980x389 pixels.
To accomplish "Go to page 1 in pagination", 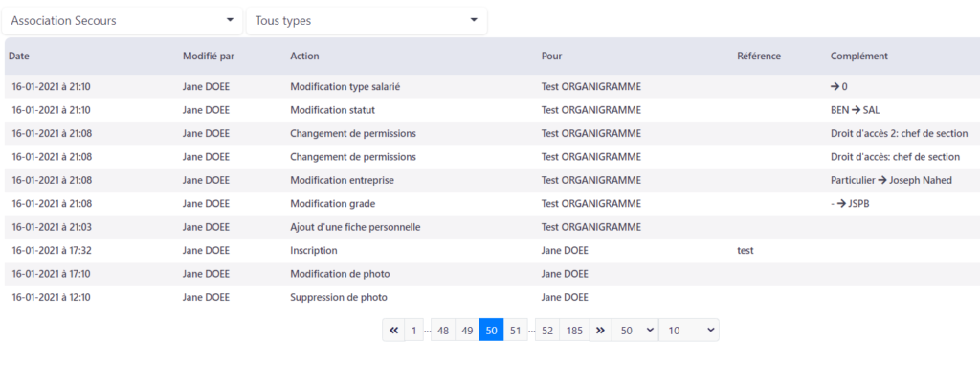I will click(413, 331).
